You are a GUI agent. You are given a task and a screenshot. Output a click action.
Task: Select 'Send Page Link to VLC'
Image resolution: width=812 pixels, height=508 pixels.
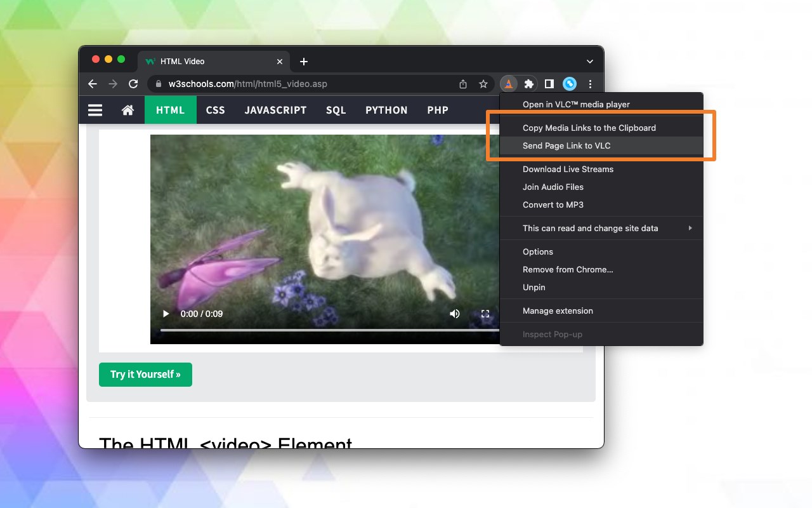[601, 145]
